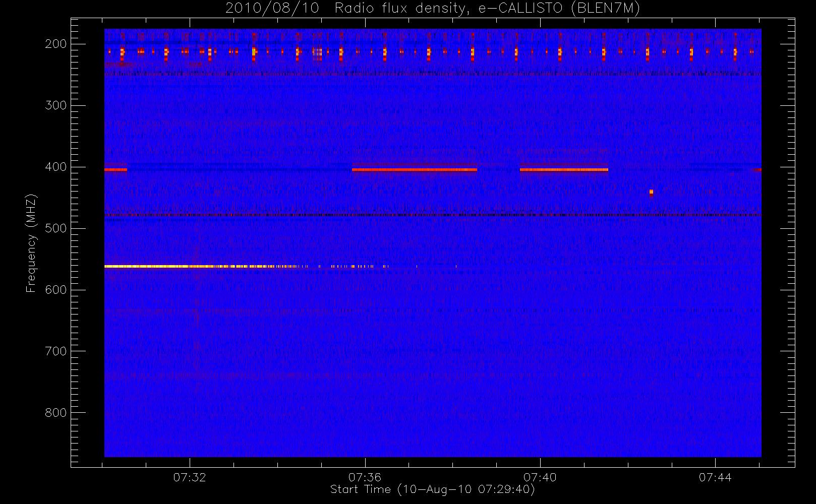Click the 200 frequency tick label

pos(55,44)
